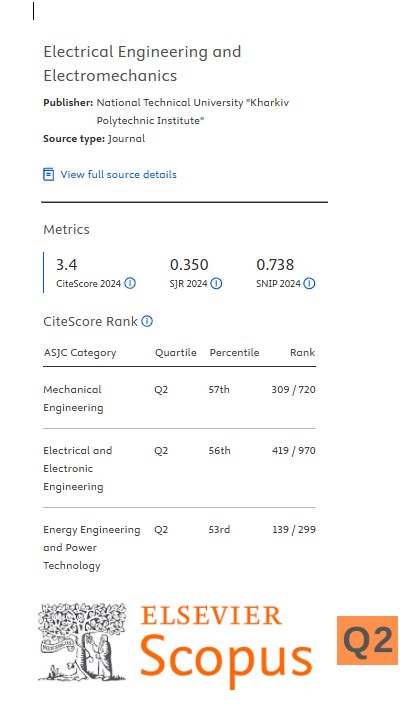
Task: Click the document icon beside View full source details
Action: [48, 174]
